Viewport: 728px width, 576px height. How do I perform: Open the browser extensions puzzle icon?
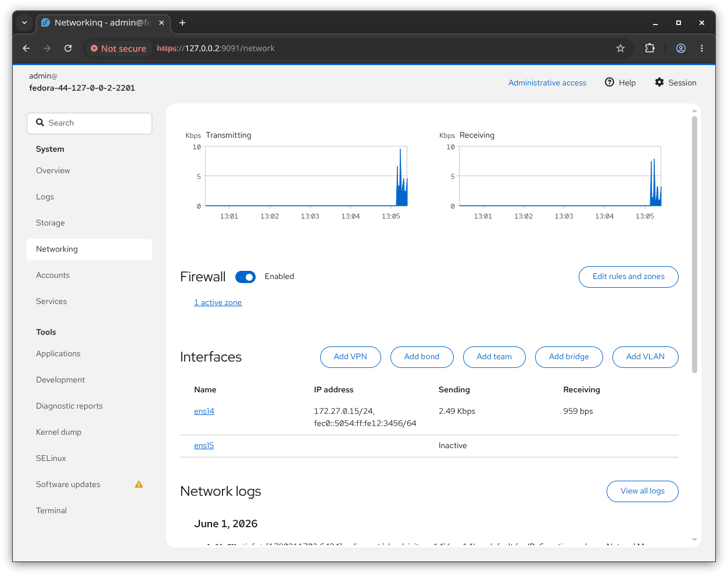pyautogui.click(x=650, y=48)
